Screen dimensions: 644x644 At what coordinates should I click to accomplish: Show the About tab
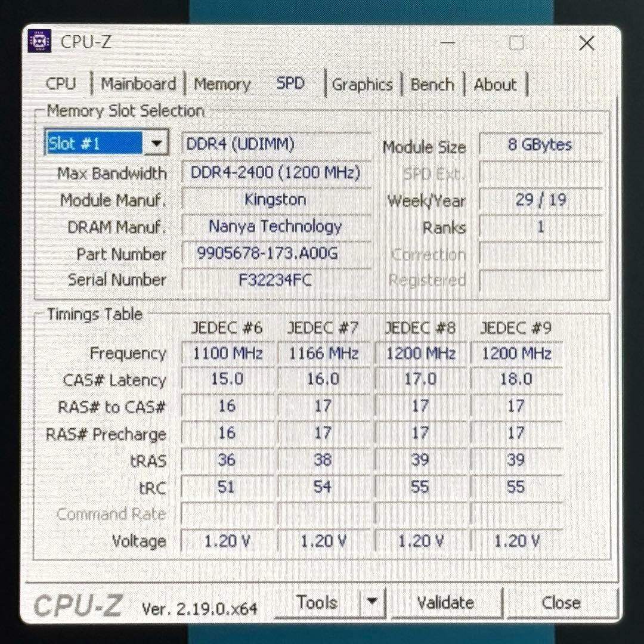point(495,84)
